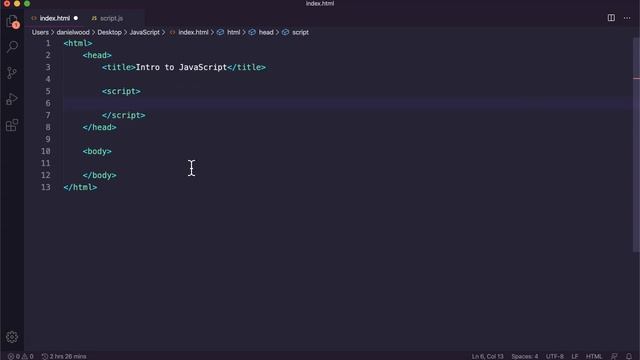Open the Source Control view
This screenshot has width=640, height=360.
point(12,73)
